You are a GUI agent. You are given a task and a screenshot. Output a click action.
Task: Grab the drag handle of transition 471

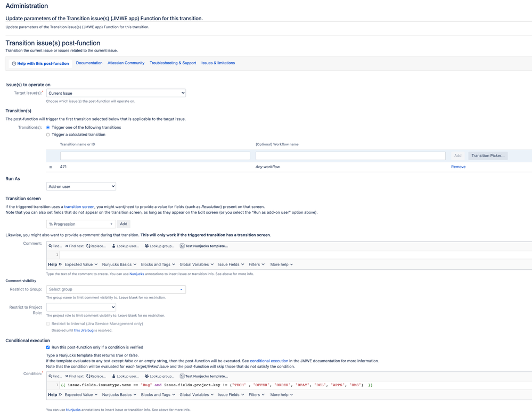coord(51,167)
